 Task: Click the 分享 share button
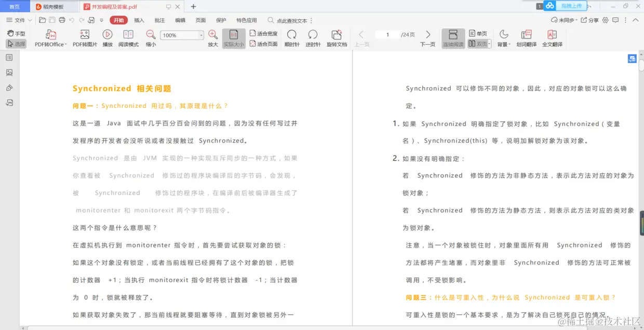[589, 20]
